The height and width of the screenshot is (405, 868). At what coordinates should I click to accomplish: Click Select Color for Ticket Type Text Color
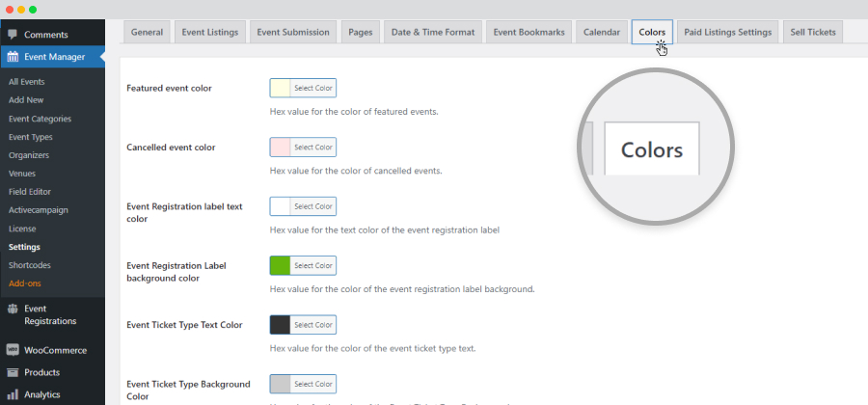pos(313,325)
